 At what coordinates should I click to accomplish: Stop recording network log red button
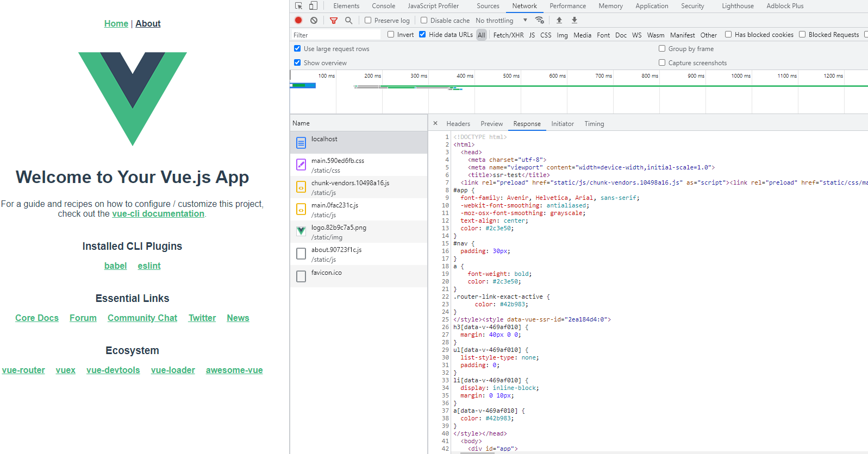point(298,20)
